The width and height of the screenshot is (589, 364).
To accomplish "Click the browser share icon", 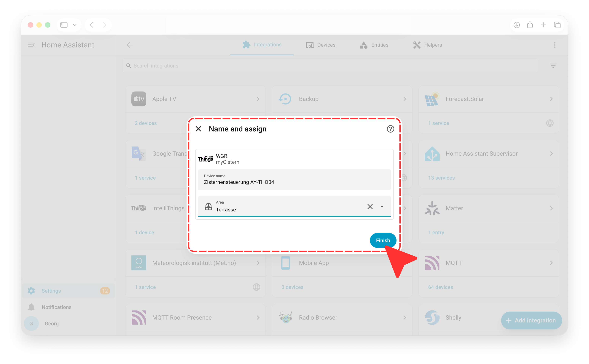I will pos(529,25).
